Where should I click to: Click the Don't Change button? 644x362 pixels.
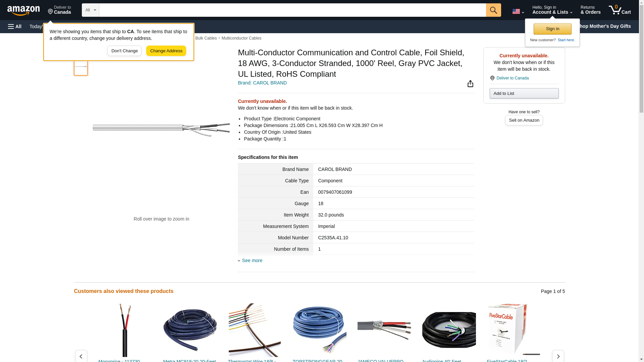pos(124,51)
